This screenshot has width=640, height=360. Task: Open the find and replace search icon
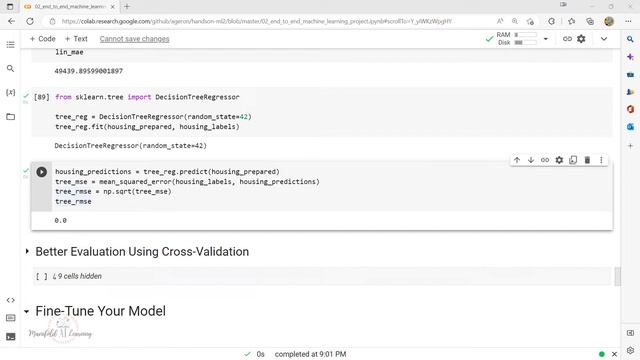(11, 69)
